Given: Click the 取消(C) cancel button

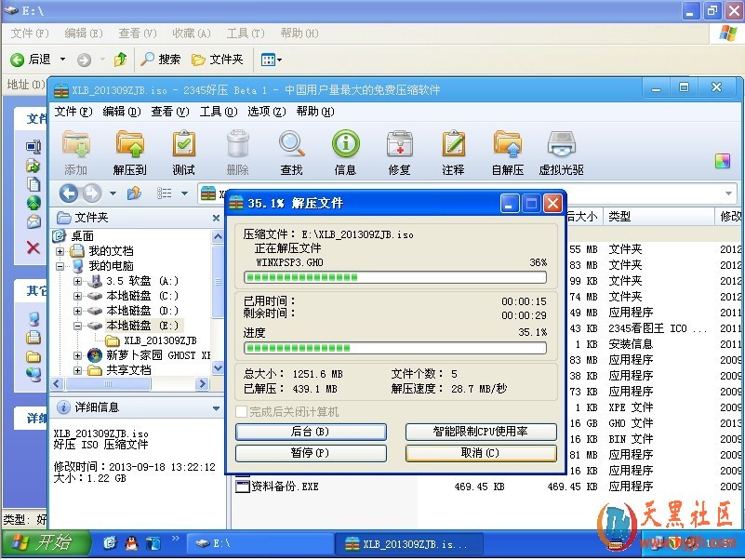Looking at the screenshot, I should tap(481, 453).
